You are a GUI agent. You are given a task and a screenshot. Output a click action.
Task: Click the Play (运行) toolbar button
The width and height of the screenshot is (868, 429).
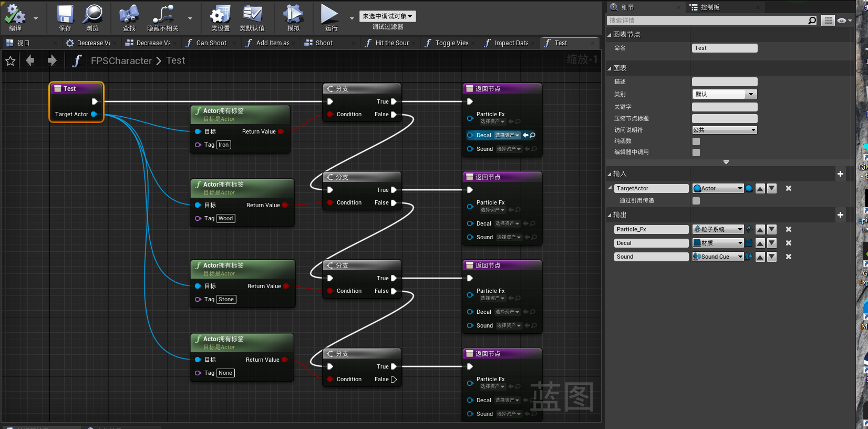[330, 14]
